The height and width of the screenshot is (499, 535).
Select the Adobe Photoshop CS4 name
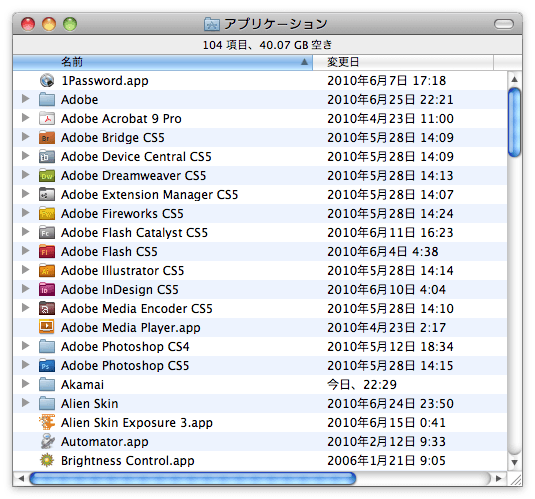point(125,347)
